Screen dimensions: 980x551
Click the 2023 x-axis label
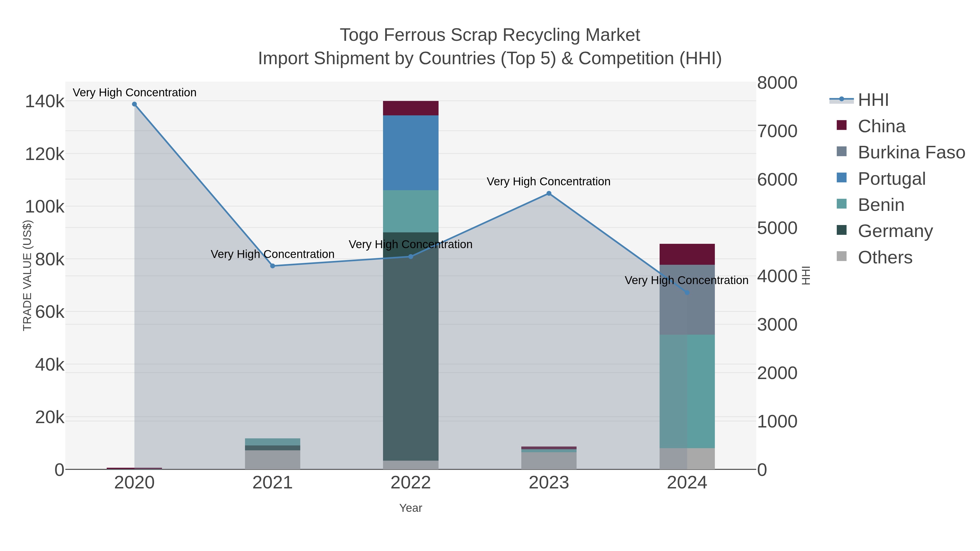coord(549,483)
